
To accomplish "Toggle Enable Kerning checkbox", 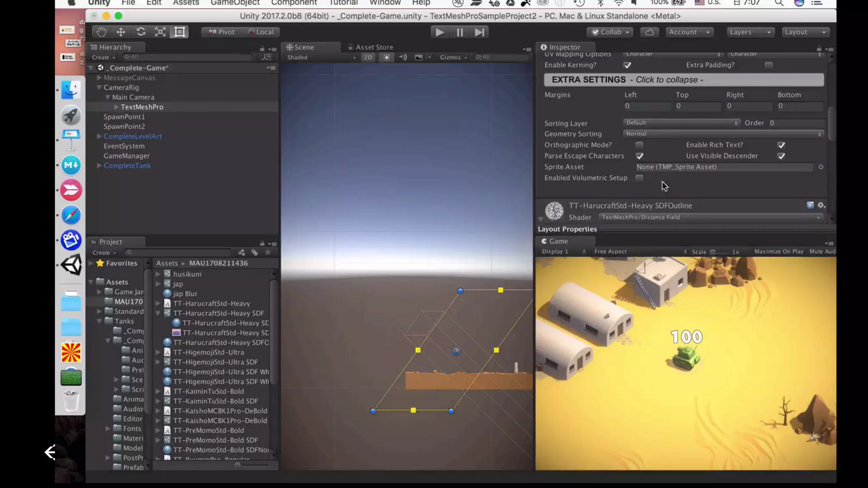I will click(x=627, y=65).
